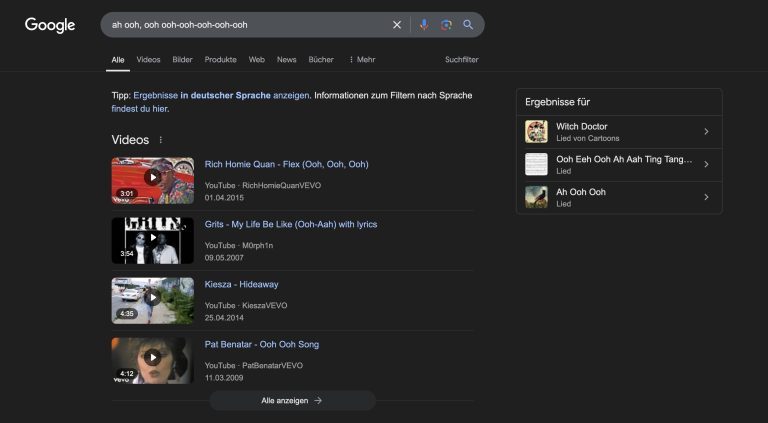Click the YouTube · PatBenatarVEVO source text
768x423 pixels.
pos(254,366)
